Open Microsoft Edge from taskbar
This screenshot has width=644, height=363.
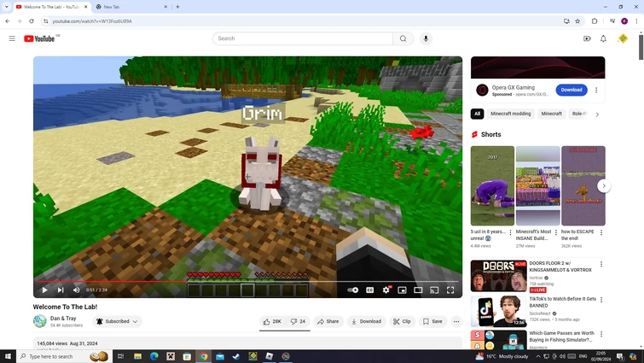[154, 356]
